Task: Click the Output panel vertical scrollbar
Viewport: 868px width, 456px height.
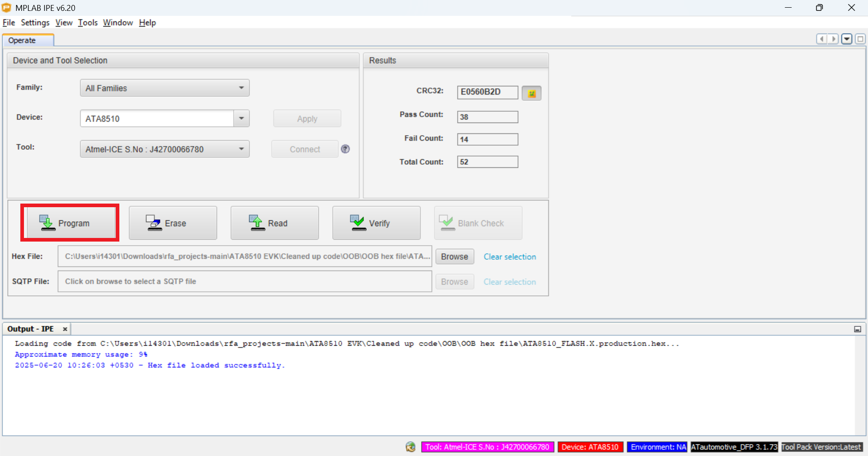Action: tap(860, 385)
